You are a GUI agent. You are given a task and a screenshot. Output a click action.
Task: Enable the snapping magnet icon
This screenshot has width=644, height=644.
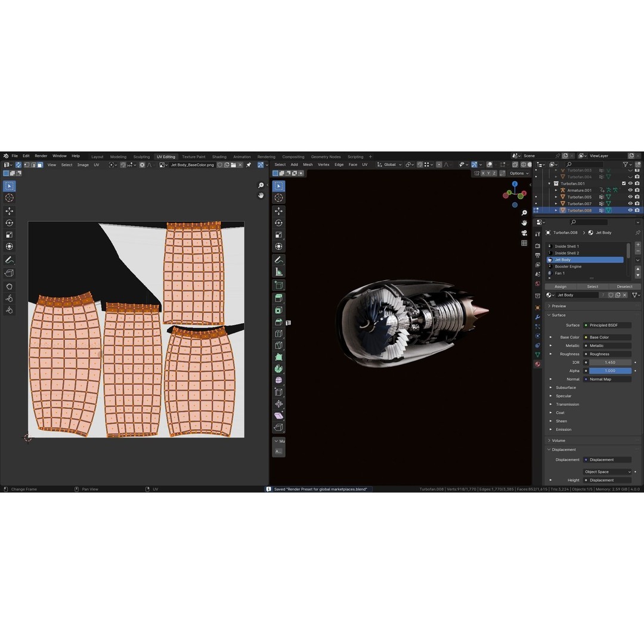coord(420,165)
